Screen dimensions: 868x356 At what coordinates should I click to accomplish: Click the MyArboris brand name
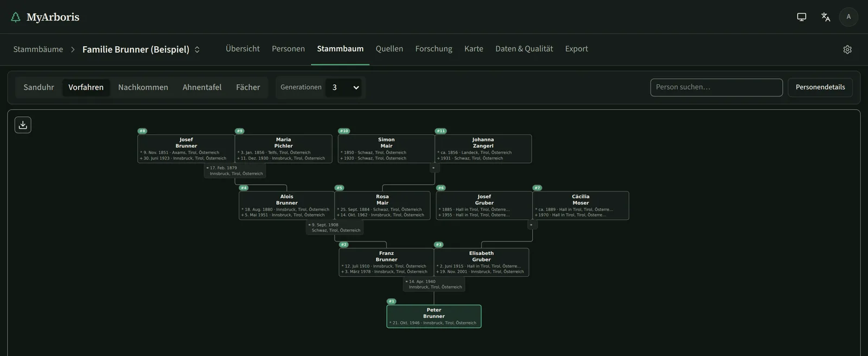click(x=53, y=17)
